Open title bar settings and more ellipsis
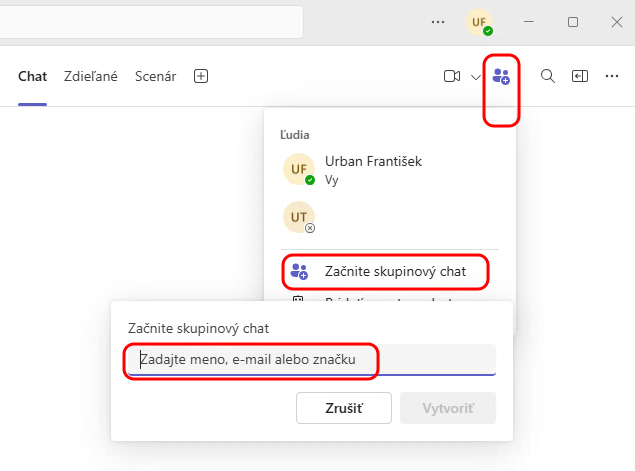635x471 pixels. coord(437,21)
